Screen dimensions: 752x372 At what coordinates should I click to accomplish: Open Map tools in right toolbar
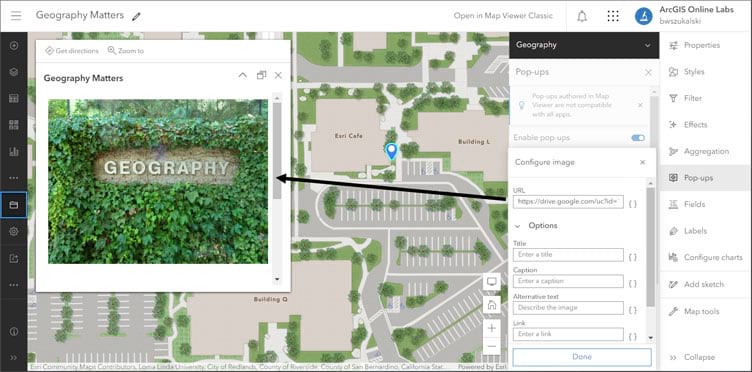(705, 312)
